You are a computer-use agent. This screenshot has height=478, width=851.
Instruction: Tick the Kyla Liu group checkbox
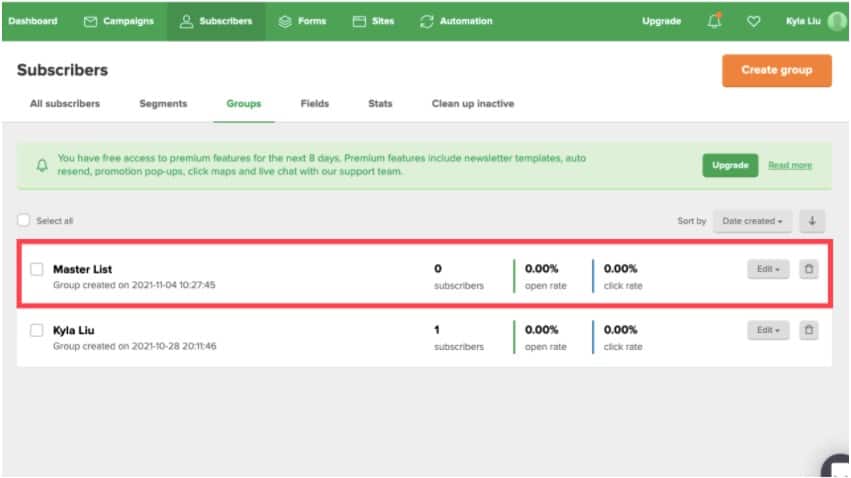37,330
